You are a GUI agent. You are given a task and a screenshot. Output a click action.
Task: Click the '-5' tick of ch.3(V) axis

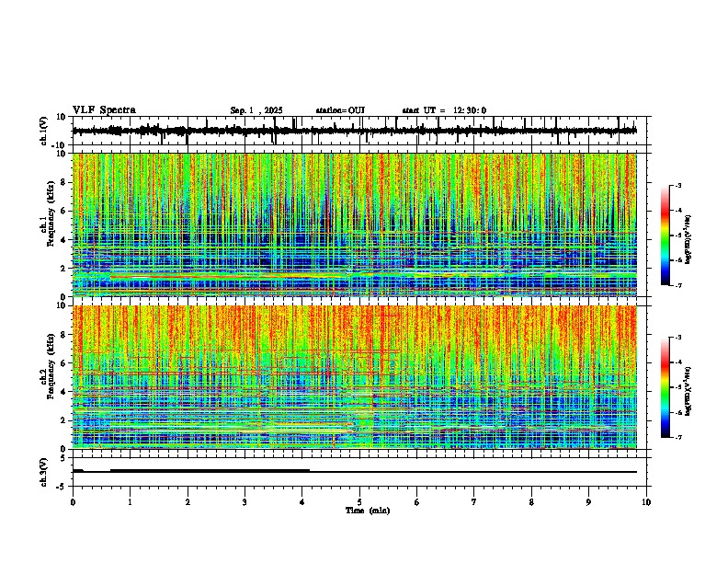tap(62, 487)
